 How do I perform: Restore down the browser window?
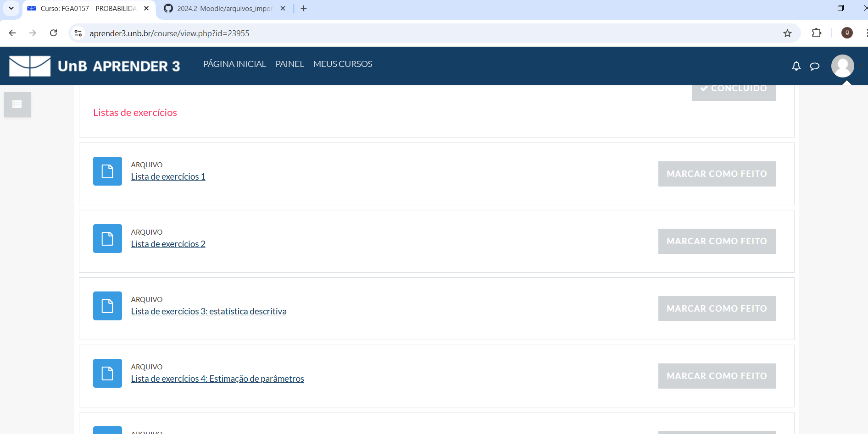pos(840,8)
